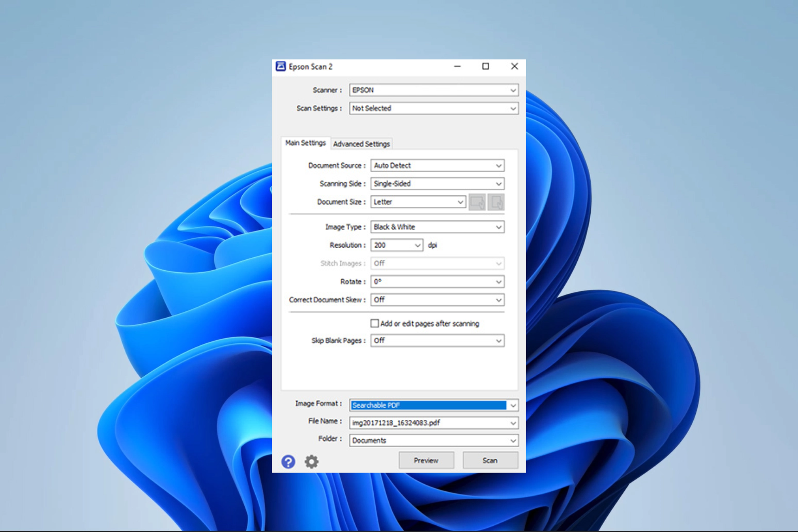Switch to the Main Settings tab

coord(305,143)
